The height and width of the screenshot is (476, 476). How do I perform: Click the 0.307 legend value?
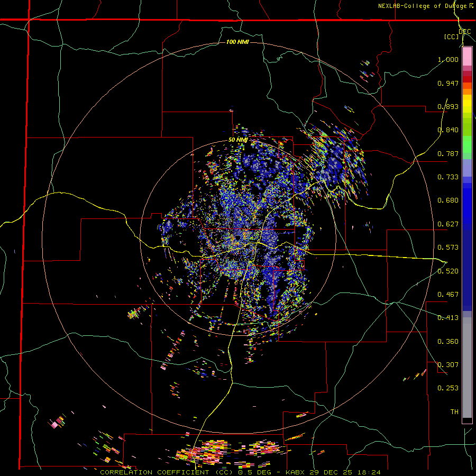pyautogui.click(x=448, y=365)
